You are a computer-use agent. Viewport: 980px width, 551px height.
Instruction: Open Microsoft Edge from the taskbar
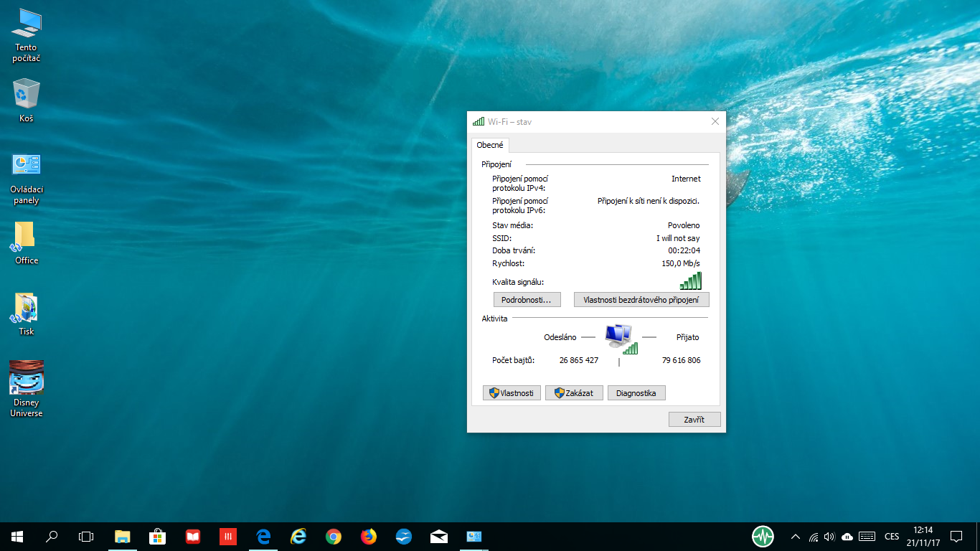point(263,536)
